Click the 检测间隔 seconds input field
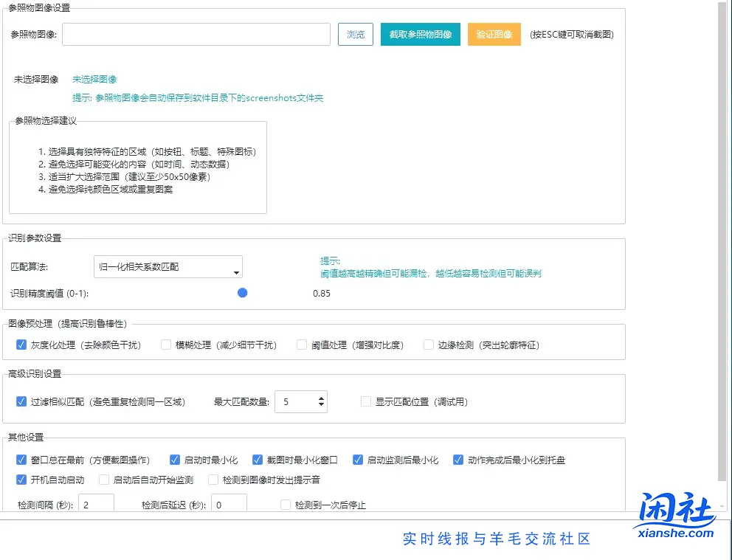 [x=96, y=505]
